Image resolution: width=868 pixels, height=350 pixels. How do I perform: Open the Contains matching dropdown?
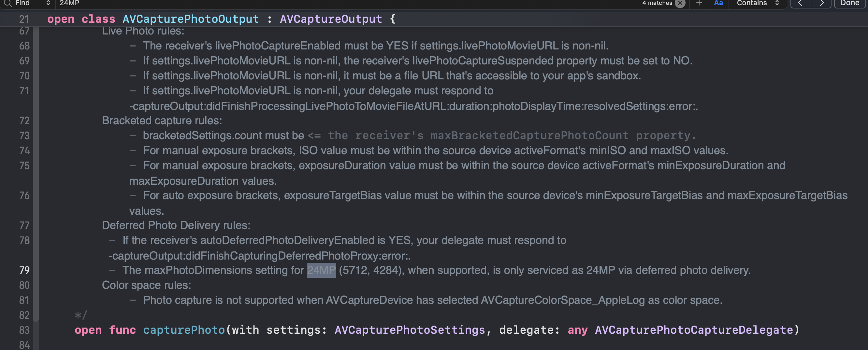click(x=758, y=3)
